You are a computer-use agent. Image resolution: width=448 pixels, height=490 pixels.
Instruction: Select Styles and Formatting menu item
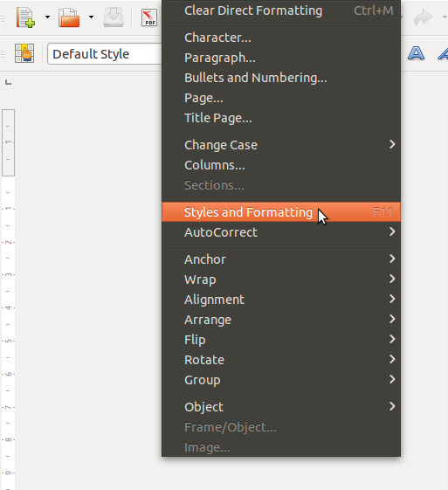coord(281,212)
